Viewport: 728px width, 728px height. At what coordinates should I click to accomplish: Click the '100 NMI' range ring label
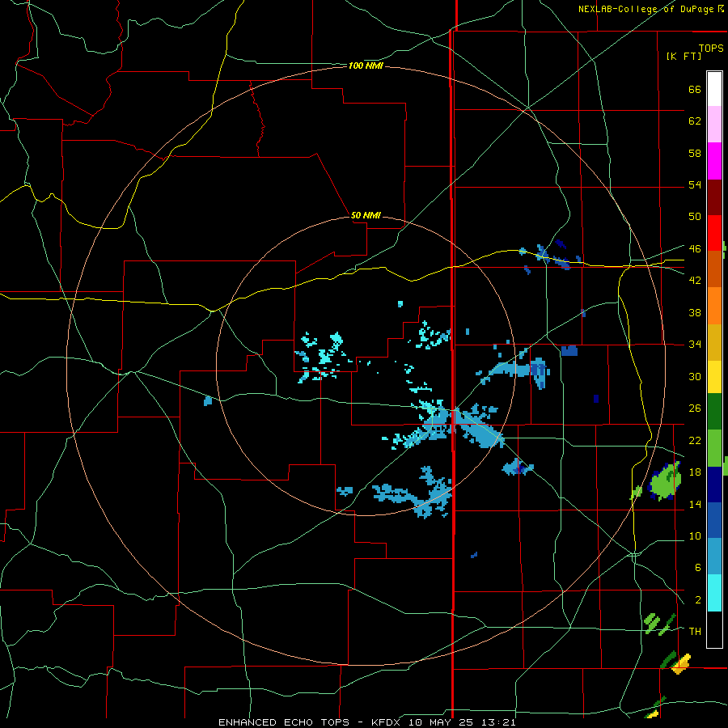(366, 66)
